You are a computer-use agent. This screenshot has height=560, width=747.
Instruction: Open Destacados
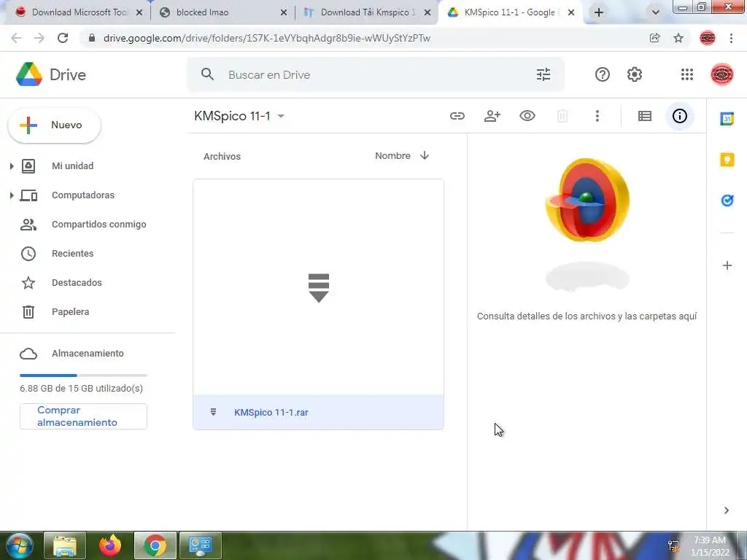77,282
